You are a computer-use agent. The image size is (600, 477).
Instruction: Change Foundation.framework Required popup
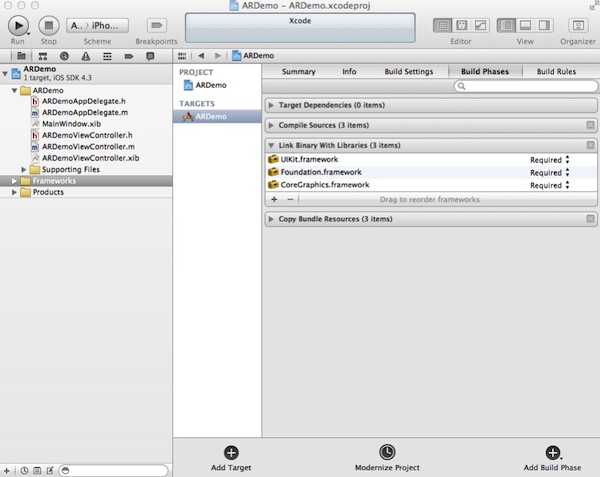pyautogui.click(x=550, y=173)
